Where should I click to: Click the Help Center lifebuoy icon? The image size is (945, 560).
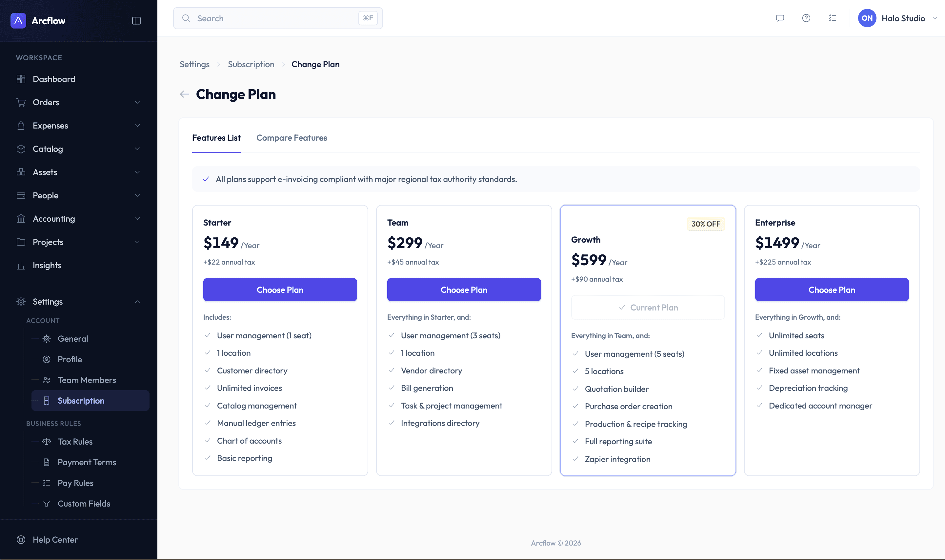click(x=21, y=540)
